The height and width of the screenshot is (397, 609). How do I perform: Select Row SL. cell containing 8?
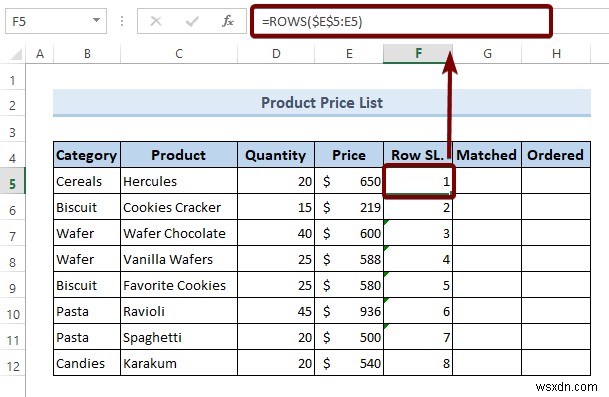click(418, 363)
